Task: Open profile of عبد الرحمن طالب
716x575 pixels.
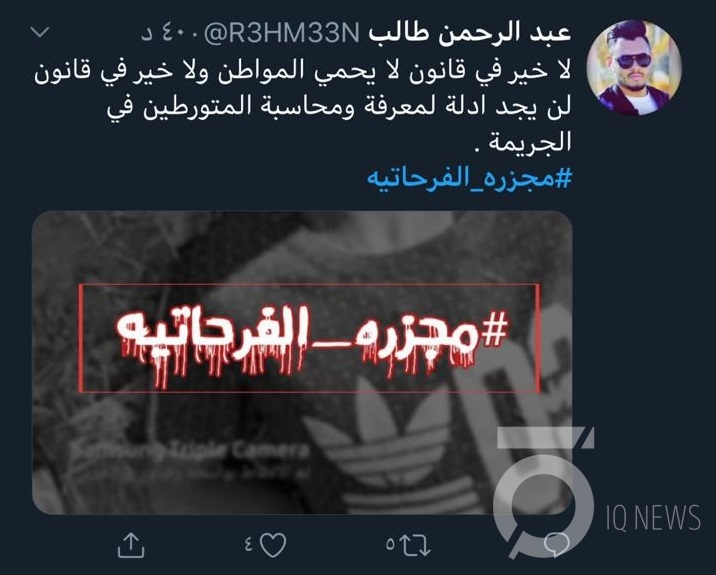Action: [469, 33]
